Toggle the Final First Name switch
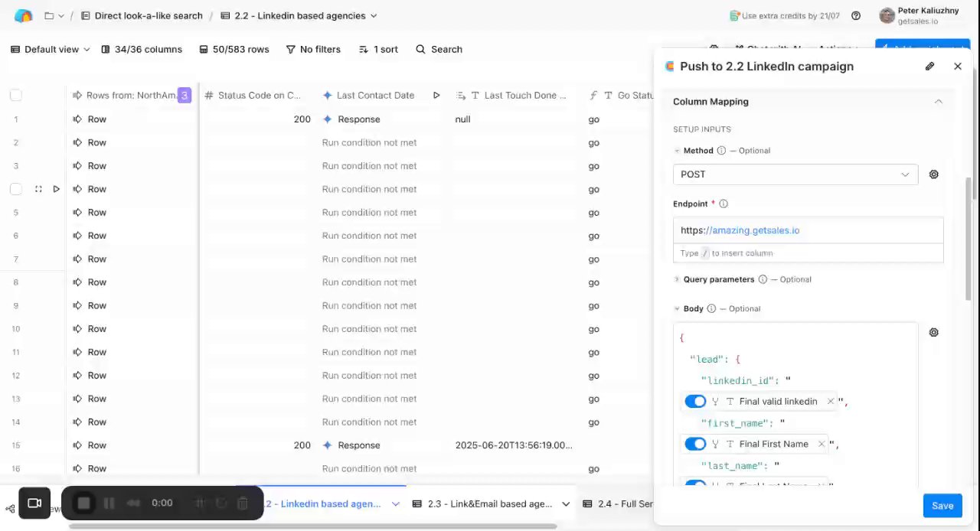 (695, 444)
